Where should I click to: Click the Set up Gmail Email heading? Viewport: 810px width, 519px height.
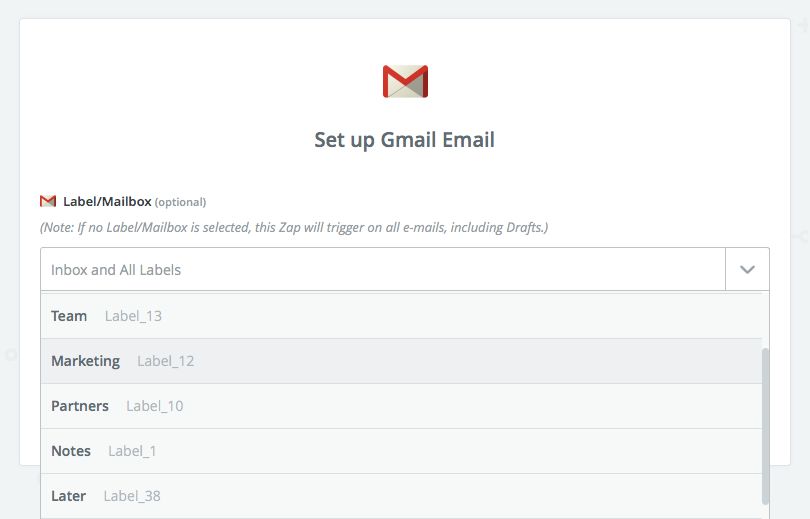pos(404,140)
